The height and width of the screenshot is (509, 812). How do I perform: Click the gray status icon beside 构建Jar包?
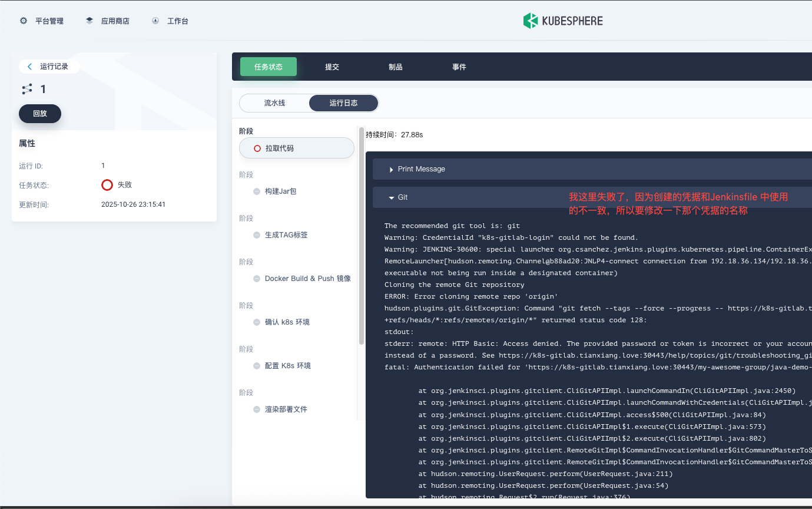point(257,191)
